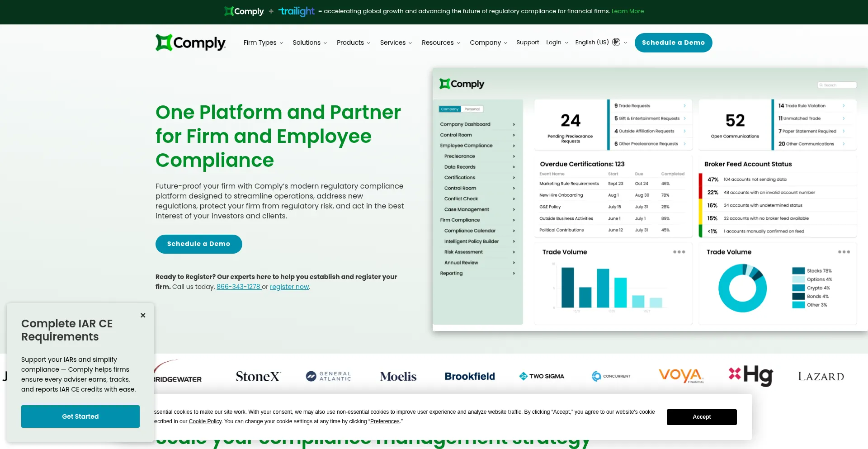Image resolution: width=868 pixels, height=449 pixels.
Task: Open the Learn More banner link
Action: [x=627, y=11]
